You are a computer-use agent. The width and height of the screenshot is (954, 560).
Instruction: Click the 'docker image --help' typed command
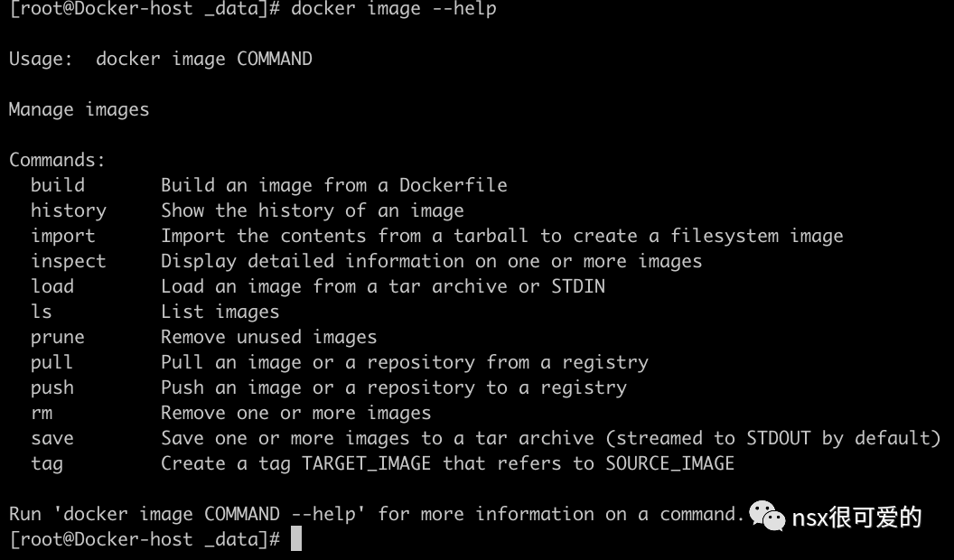point(394,9)
